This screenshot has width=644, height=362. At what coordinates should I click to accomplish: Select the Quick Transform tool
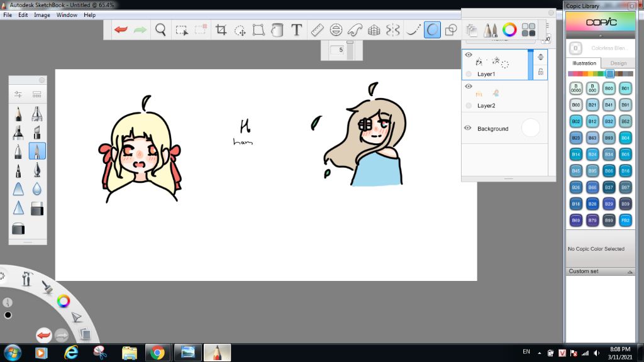click(240, 30)
